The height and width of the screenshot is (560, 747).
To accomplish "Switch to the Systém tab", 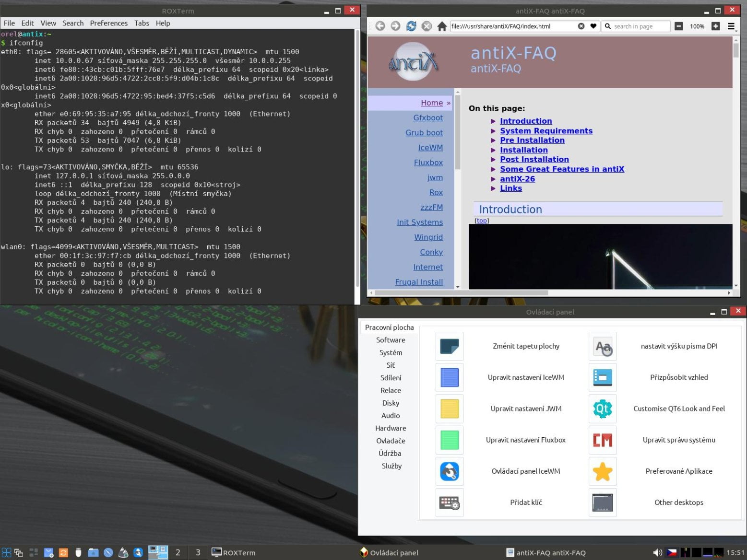I will click(x=391, y=352).
